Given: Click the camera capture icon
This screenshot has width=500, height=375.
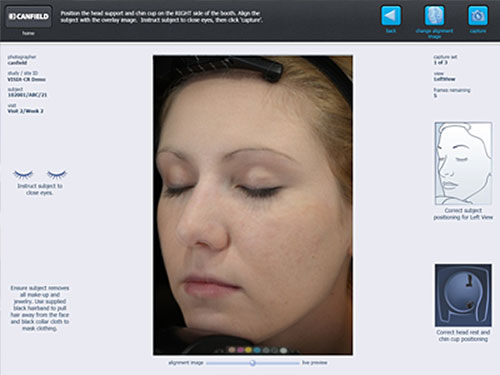Looking at the screenshot, I should [478, 15].
